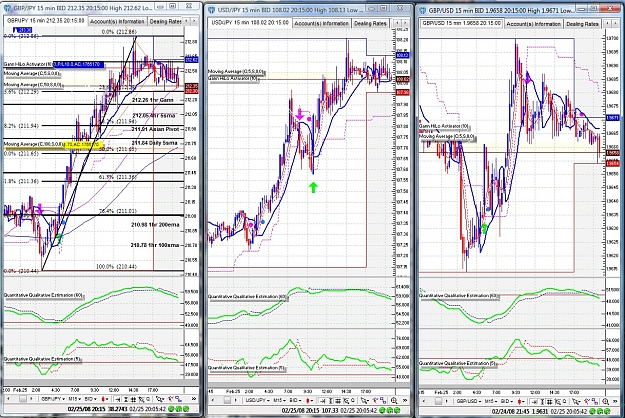Screen dimensions: 625x418
Task: Expand toolbar overflow chevron in GBP/JPY window
Action: click(194, 399)
